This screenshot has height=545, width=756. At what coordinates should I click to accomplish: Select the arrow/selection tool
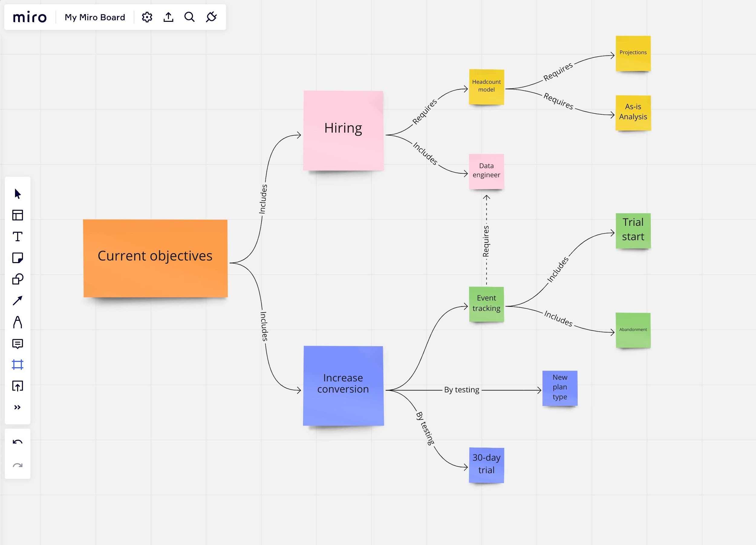[17, 193]
